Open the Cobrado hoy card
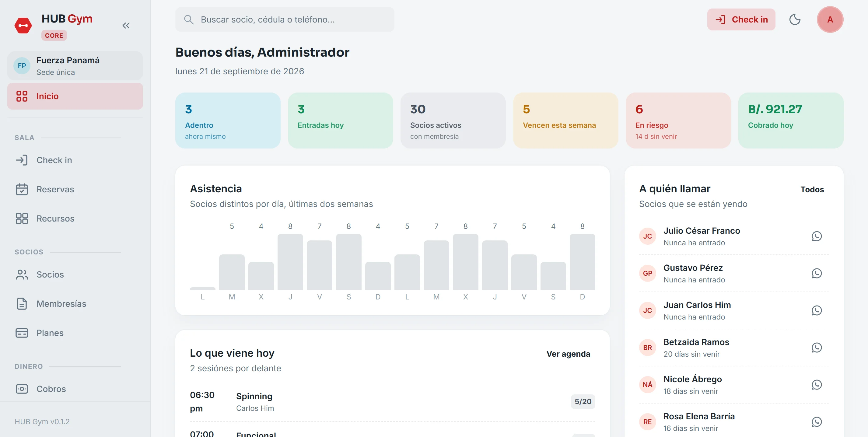Image resolution: width=868 pixels, height=437 pixels. click(x=790, y=121)
